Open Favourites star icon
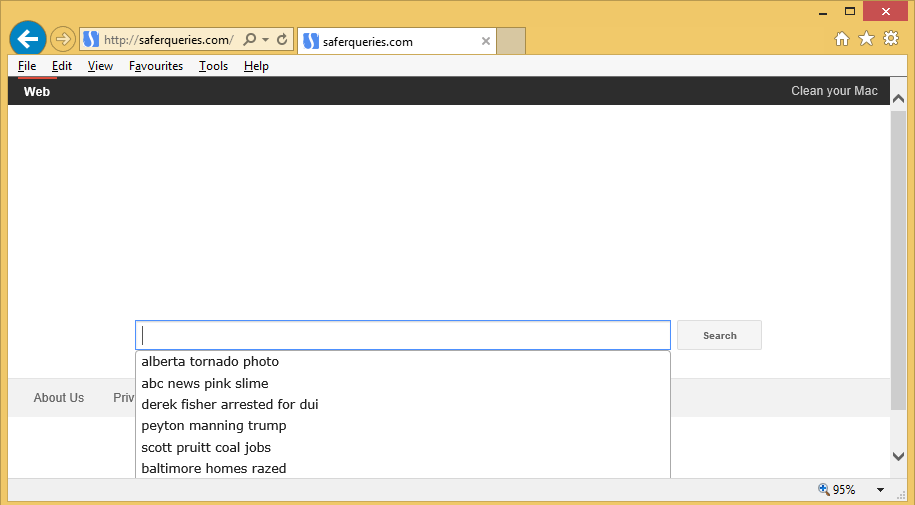The width and height of the screenshot is (915, 505). pyautogui.click(x=866, y=39)
